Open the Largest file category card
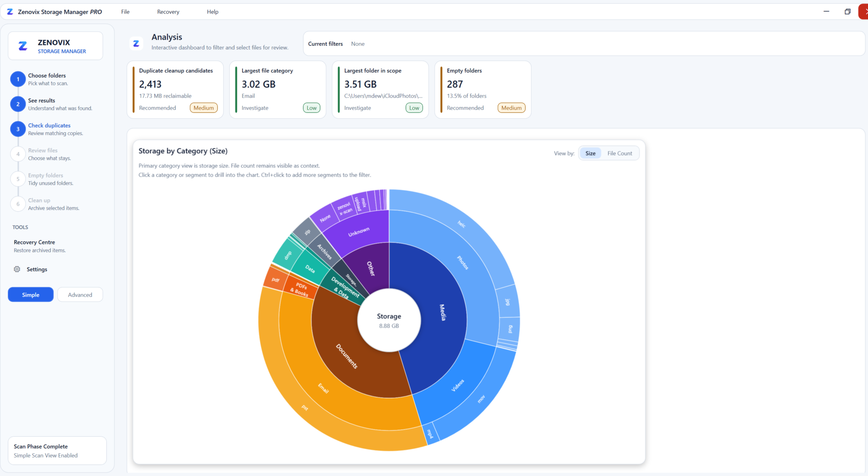The image size is (868, 476). 278,90
